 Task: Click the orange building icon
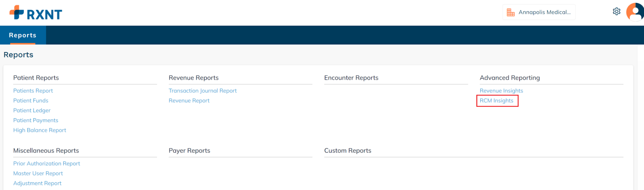[511, 13]
